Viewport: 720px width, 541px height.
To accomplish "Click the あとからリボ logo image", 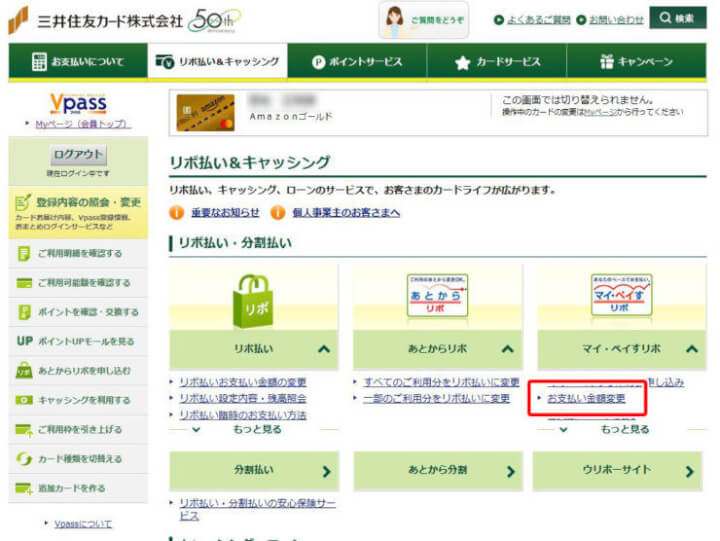I will point(438,296).
